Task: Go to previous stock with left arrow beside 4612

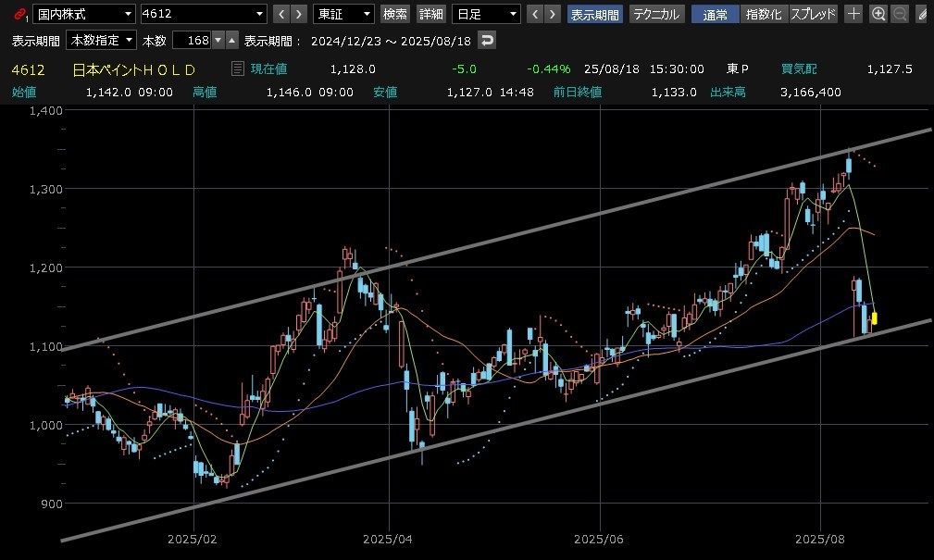Action: point(281,14)
